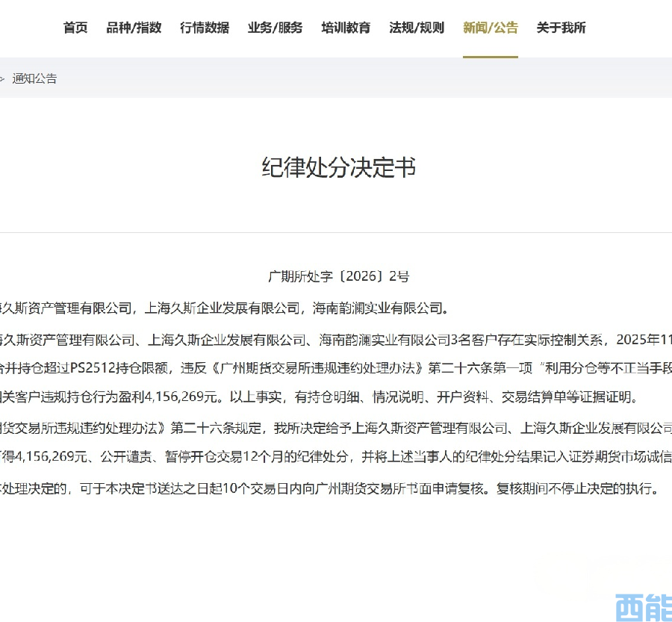
Task: Open the 关于我所 menu
Action: pos(561,28)
